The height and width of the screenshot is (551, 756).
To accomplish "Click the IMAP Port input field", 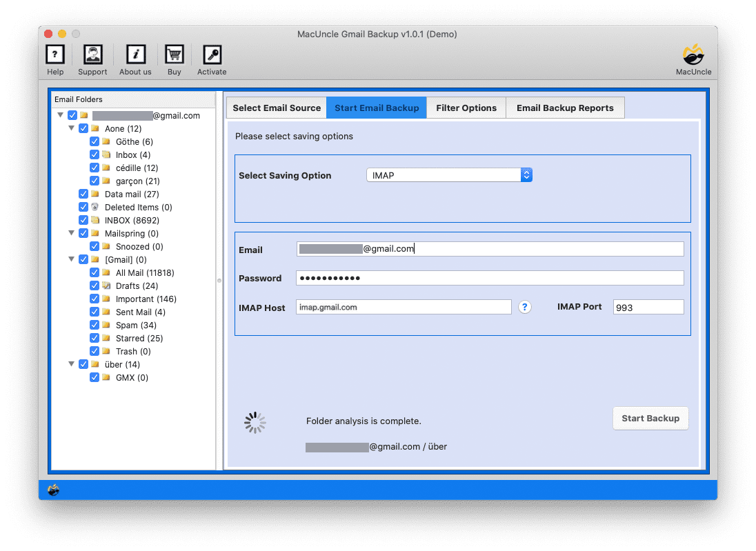I will click(x=648, y=306).
